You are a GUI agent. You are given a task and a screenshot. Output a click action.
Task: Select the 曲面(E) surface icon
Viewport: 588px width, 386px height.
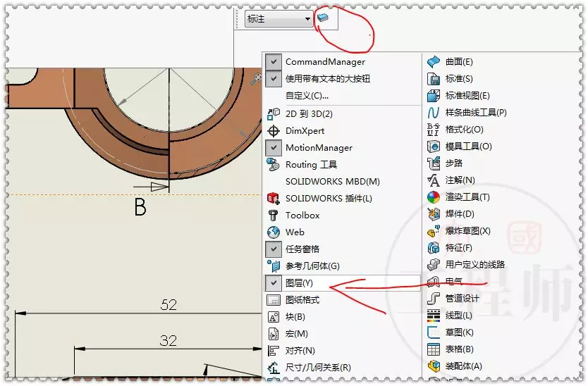pos(434,62)
